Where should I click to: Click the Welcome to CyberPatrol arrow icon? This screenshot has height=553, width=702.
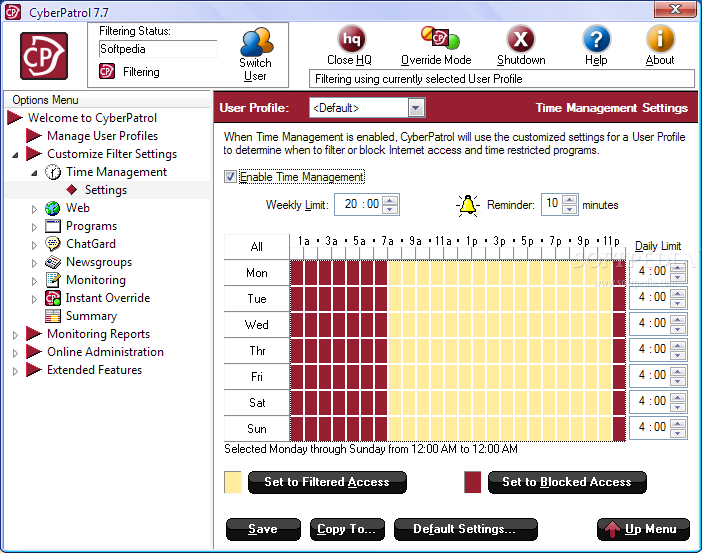(x=15, y=118)
